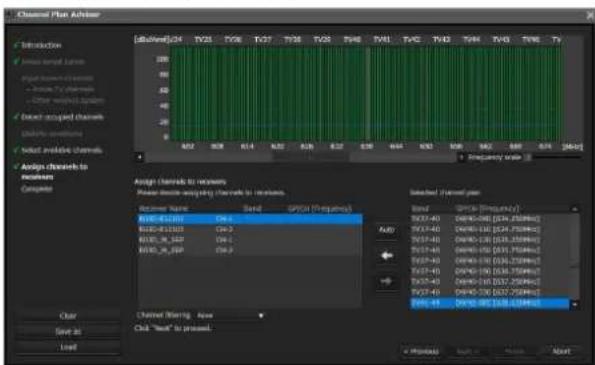Click the Auto assign button

click(x=387, y=230)
